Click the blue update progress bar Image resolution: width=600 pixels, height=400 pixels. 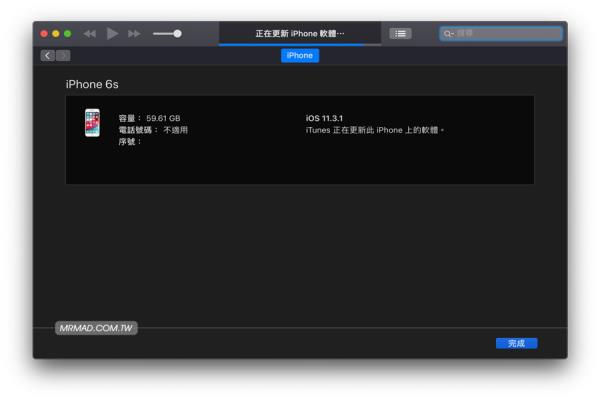point(291,45)
